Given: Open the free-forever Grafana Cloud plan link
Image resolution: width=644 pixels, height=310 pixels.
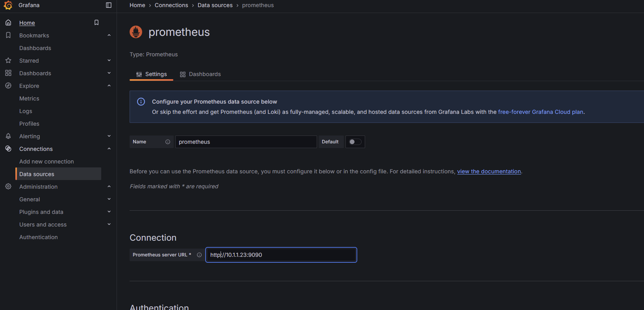Looking at the screenshot, I should pyautogui.click(x=540, y=112).
